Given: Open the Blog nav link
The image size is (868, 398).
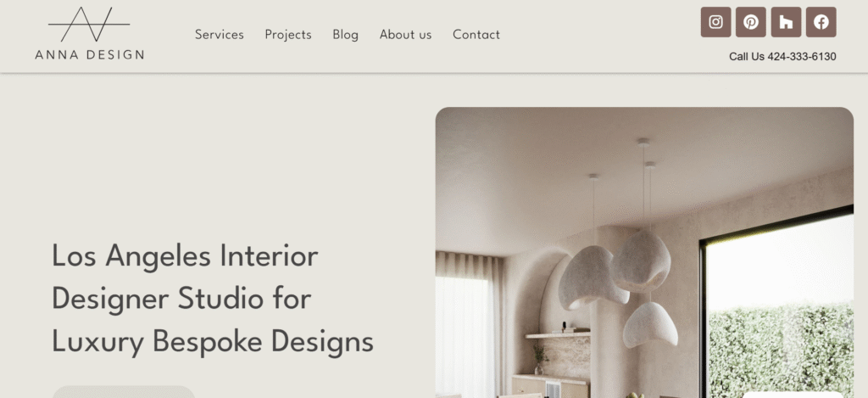Looking at the screenshot, I should click(x=346, y=35).
